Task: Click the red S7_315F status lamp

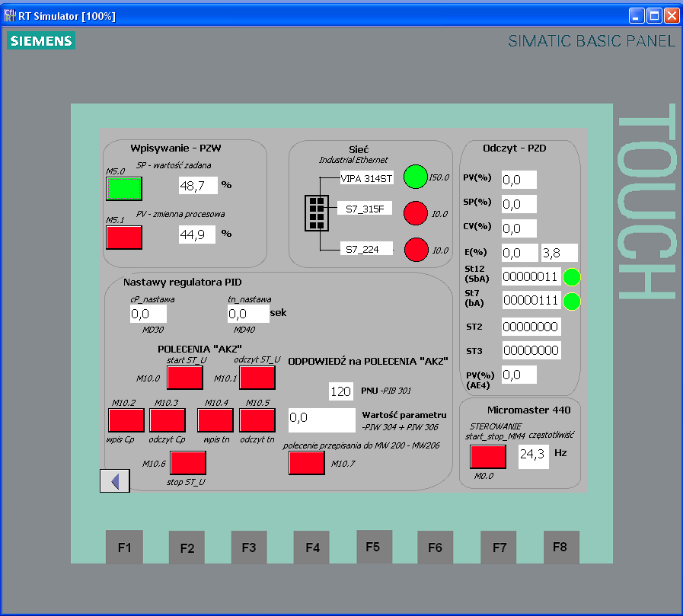Action: click(x=416, y=213)
